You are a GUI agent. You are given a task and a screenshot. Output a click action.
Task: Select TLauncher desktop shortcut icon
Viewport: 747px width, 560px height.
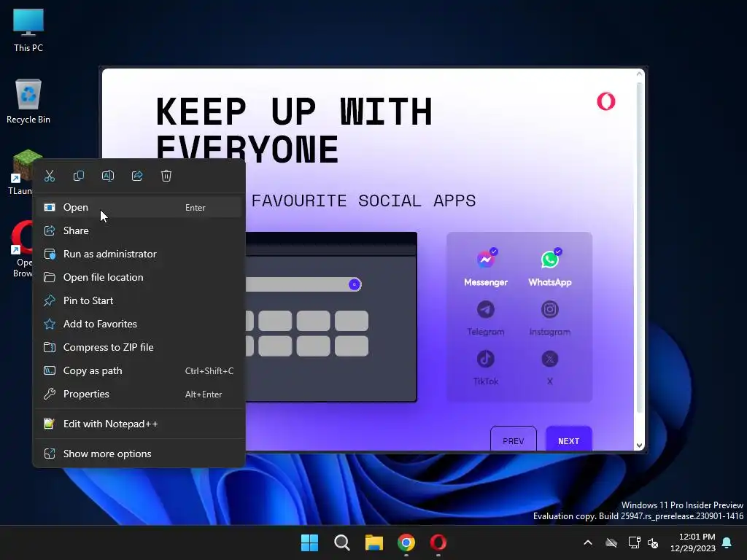click(x=21, y=172)
